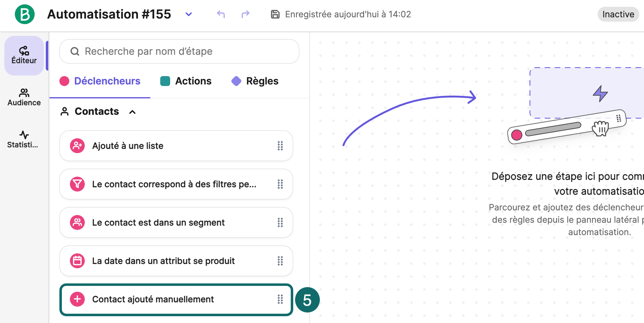
Task: Click the undo arrow icon
Action: 221,14
